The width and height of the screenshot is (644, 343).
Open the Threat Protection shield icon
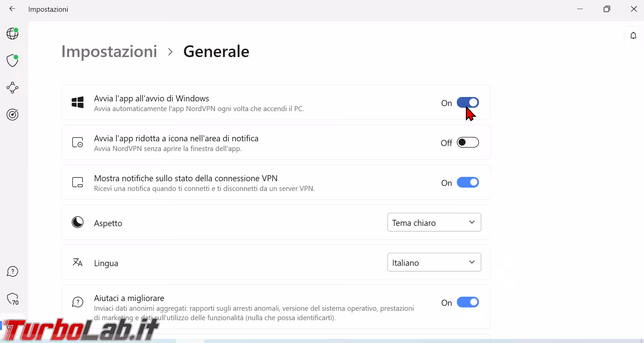coord(13,61)
